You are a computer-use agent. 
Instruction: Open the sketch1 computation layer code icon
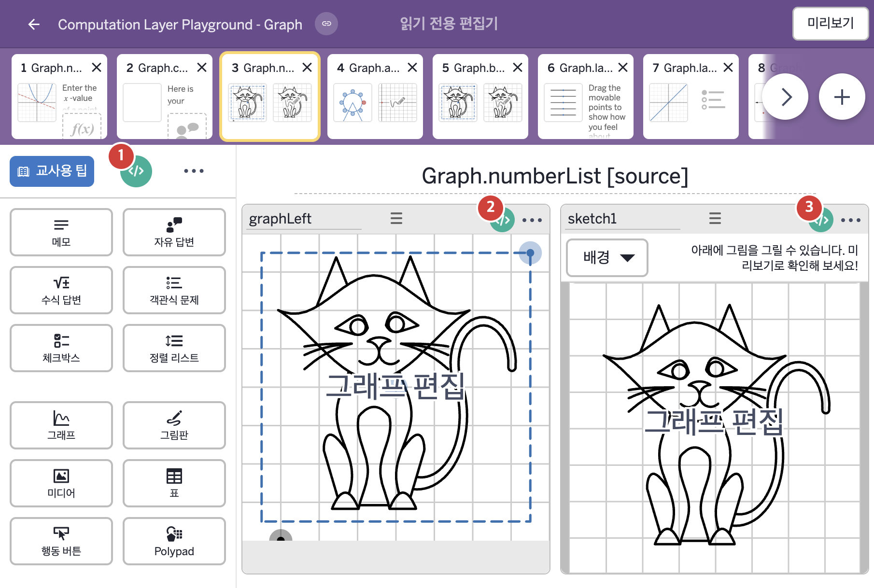click(x=821, y=220)
